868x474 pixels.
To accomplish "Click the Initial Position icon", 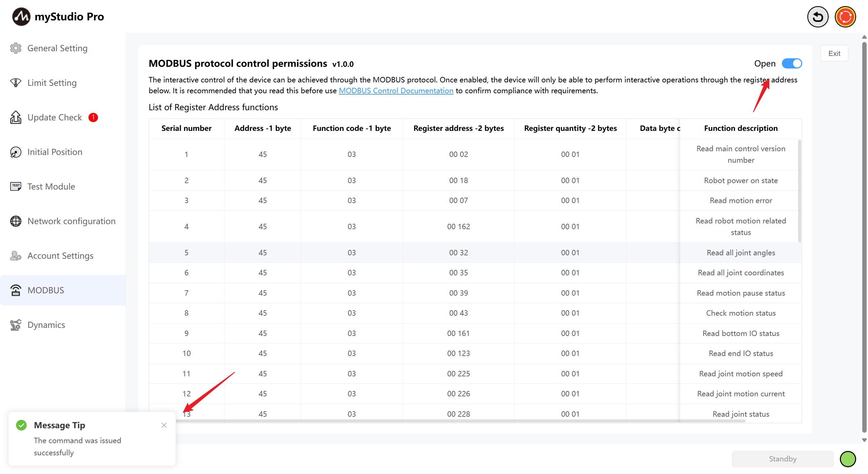I will point(16,152).
